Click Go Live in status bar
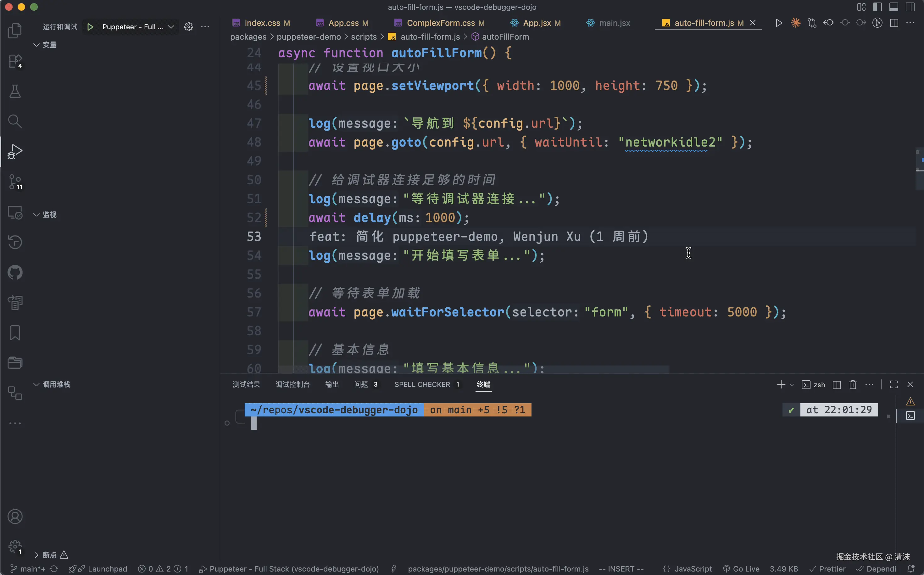This screenshot has width=924, height=575. click(x=742, y=568)
